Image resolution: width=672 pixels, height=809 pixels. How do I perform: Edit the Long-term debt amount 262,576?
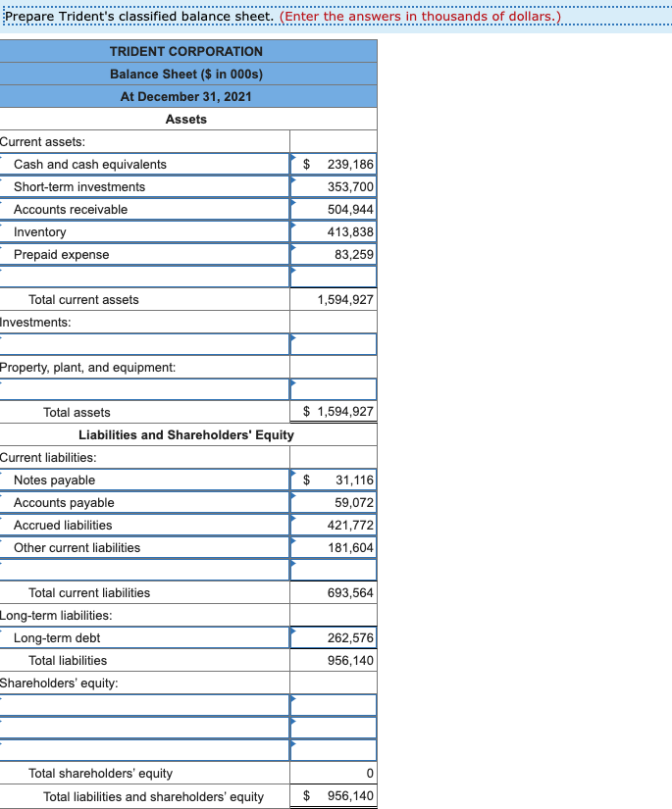click(x=334, y=637)
